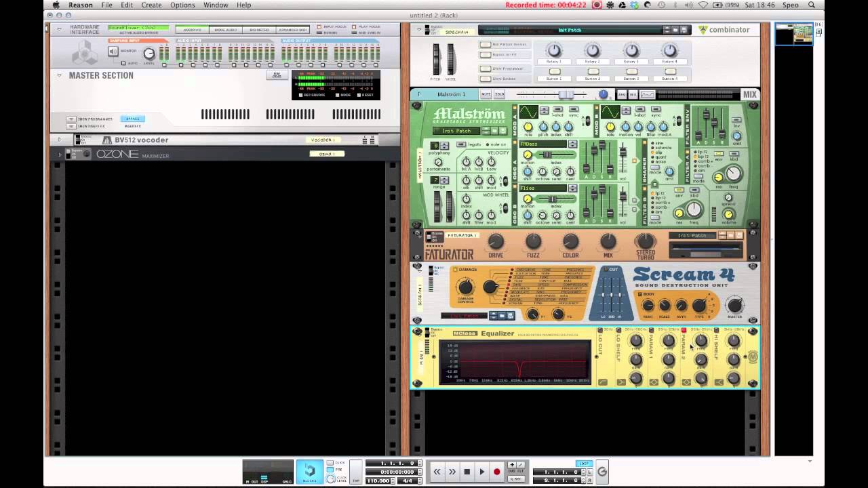Click the Malström Mod B sine waveform display
Screen dimensions: 868x488
click(610, 112)
